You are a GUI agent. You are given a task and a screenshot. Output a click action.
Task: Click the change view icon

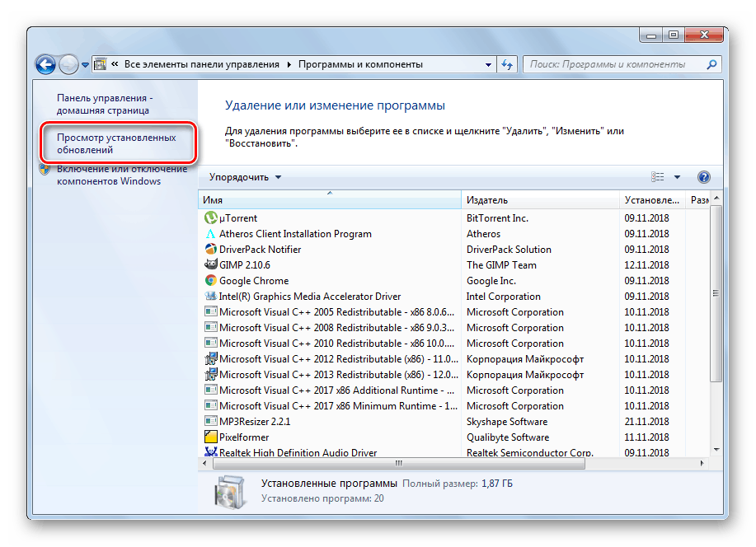click(658, 177)
